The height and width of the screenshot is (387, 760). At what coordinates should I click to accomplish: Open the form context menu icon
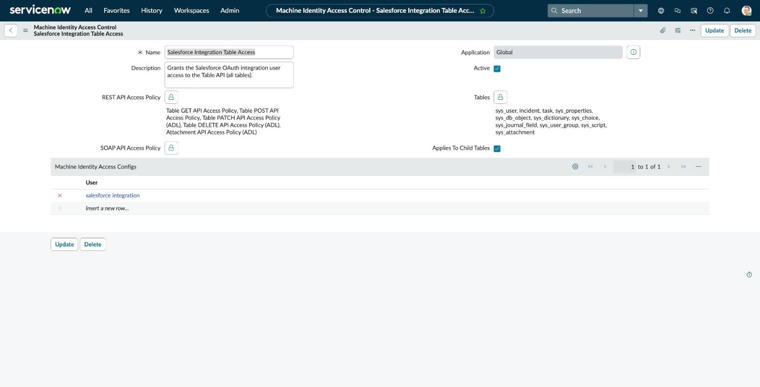[x=25, y=30]
